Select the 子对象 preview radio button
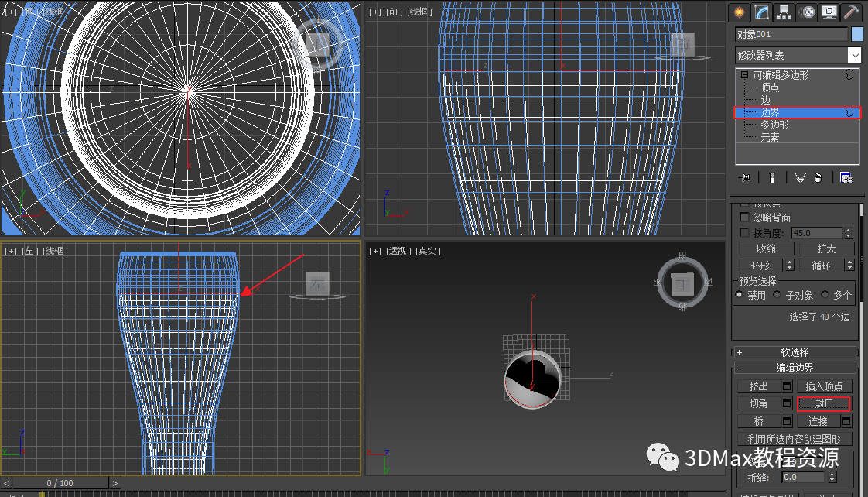 [777, 295]
